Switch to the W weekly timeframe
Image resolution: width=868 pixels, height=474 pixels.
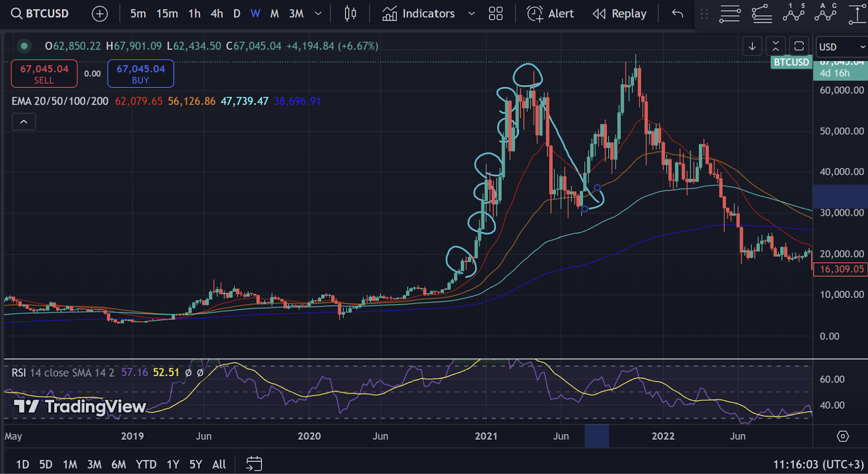256,14
